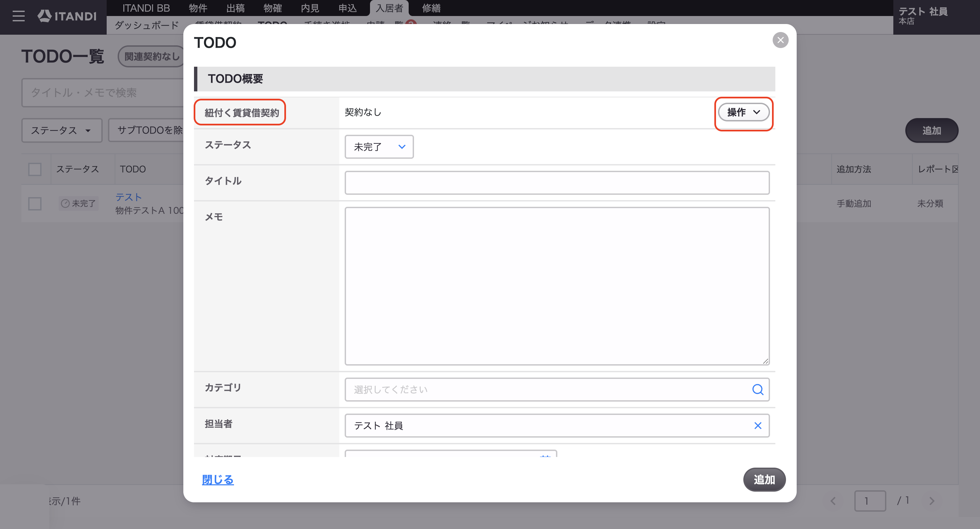Open the ITANDI BB tab
The height and width of the screenshot is (529, 980).
[146, 8]
